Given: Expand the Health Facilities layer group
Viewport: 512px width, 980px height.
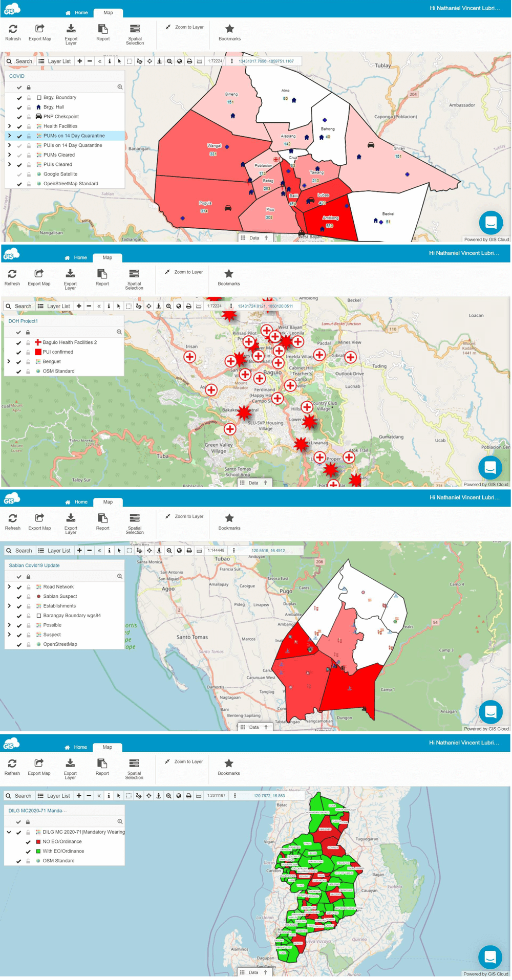Looking at the screenshot, I should click(x=9, y=126).
